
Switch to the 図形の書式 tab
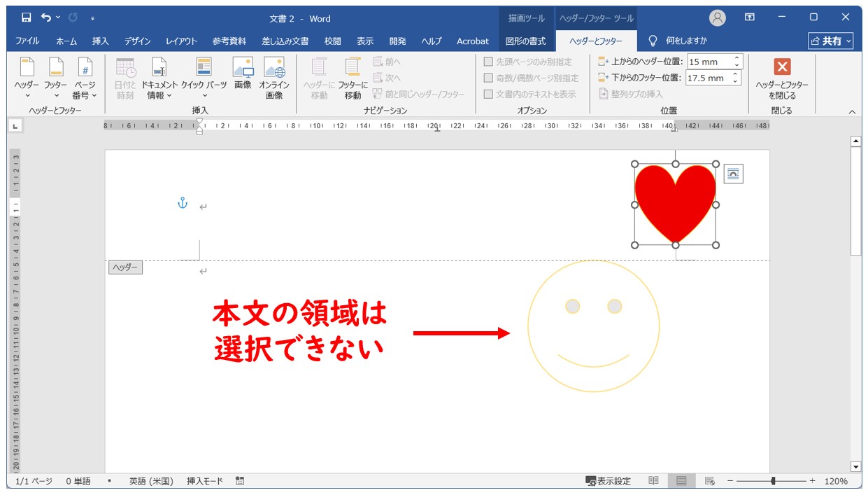click(525, 41)
